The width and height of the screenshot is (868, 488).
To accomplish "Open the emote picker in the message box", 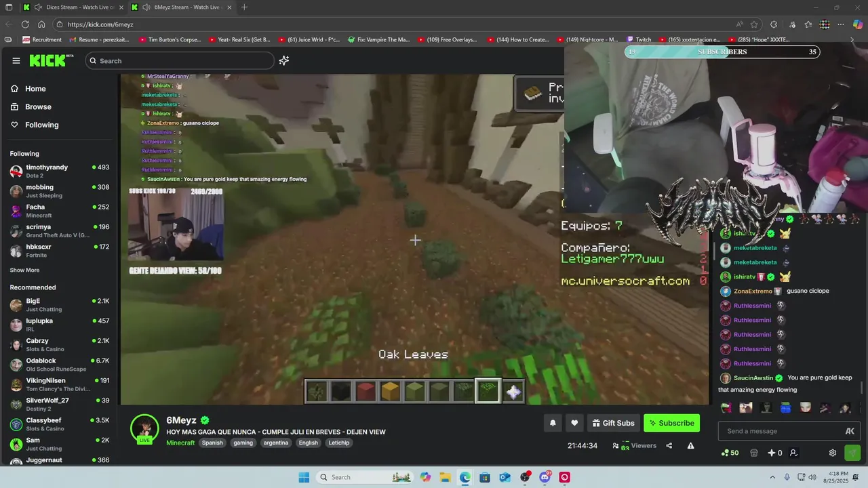I will (850, 431).
